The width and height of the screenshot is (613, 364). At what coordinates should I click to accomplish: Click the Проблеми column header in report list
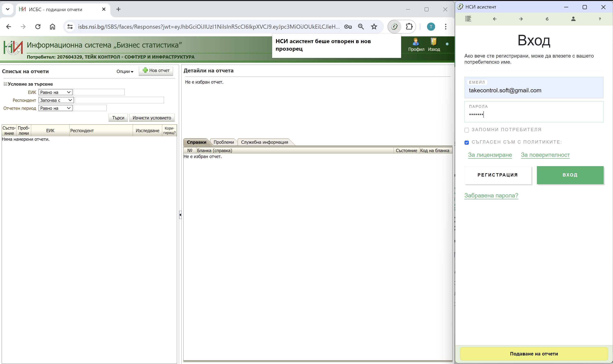24,131
